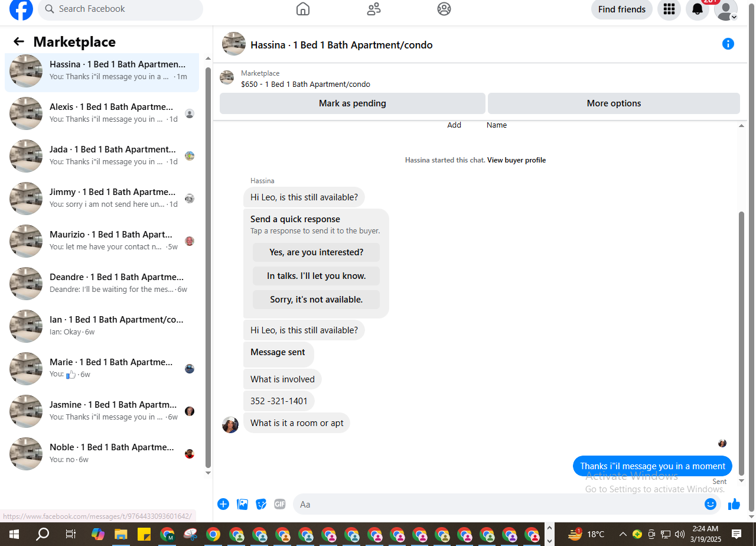The image size is (756, 546).
Task: Open the Facebook menu grid icon
Action: coord(669,9)
